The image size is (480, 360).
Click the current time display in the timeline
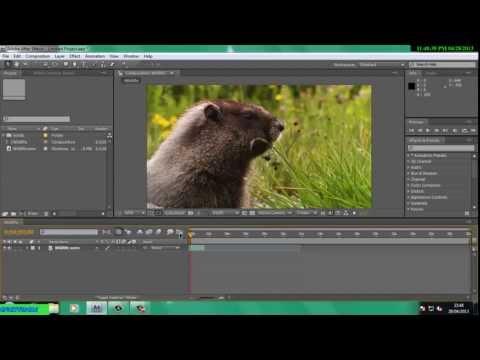click(19, 232)
